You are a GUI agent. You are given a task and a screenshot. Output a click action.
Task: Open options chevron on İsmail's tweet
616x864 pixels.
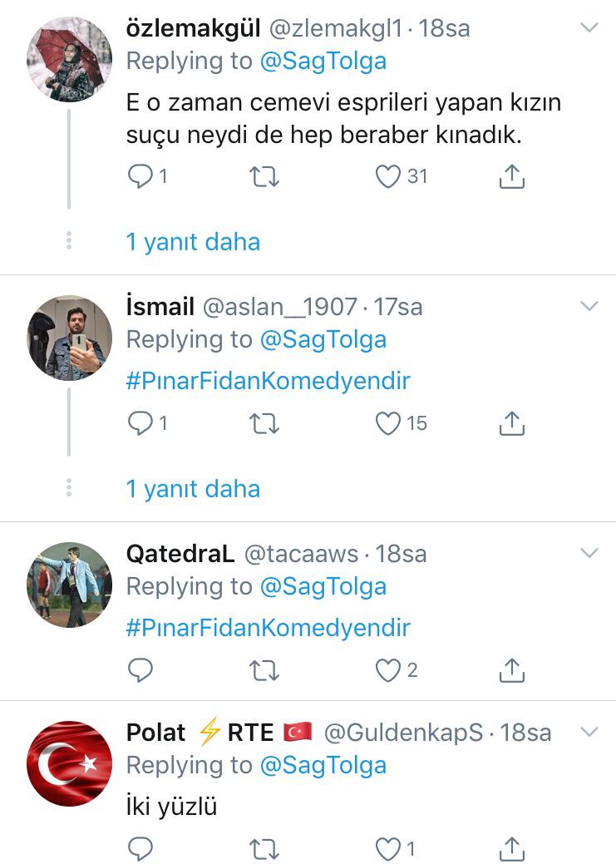[x=589, y=306]
